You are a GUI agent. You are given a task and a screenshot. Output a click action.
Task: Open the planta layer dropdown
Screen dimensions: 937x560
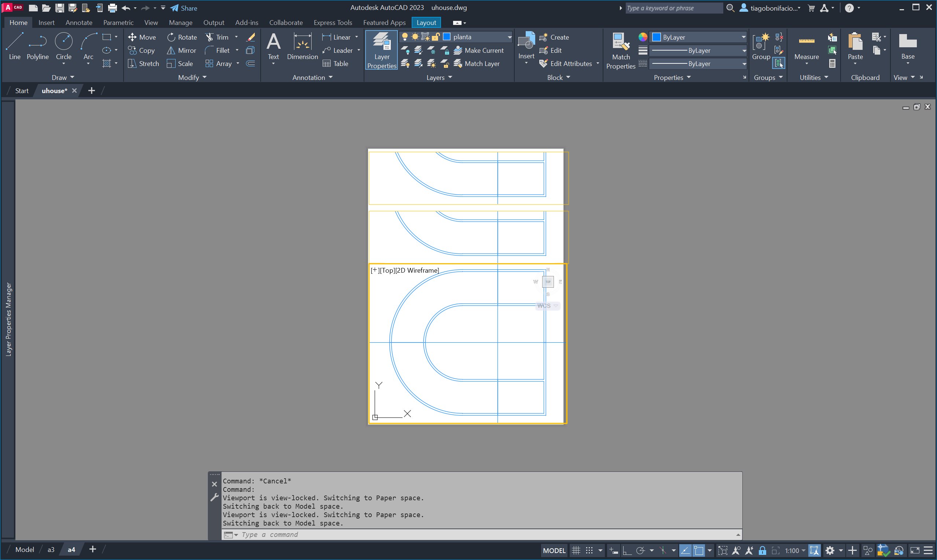(x=509, y=37)
